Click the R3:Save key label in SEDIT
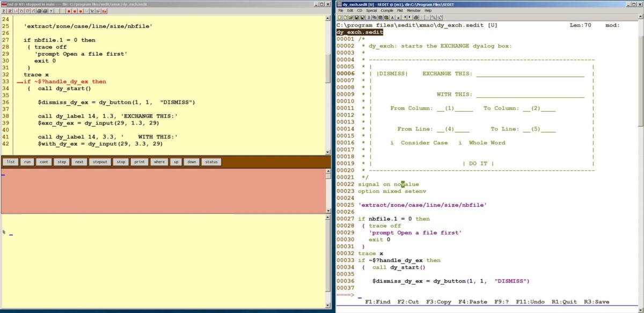This screenshot has width=644, height=313. click(597, 302)
